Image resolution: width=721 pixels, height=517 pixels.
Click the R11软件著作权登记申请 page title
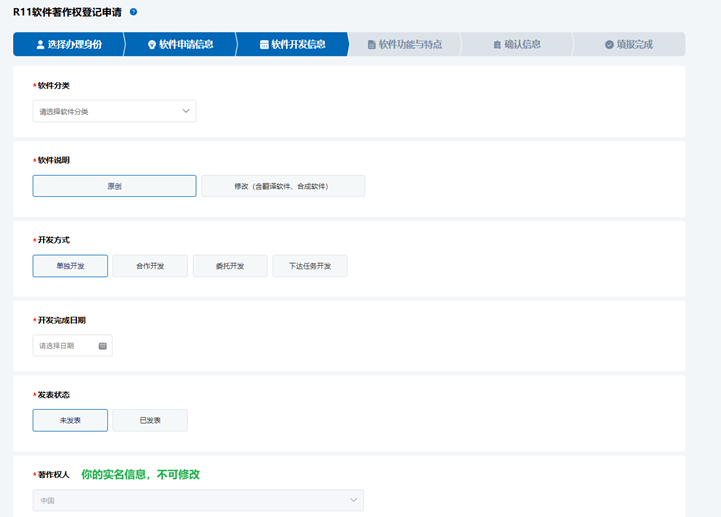(67, 12)
